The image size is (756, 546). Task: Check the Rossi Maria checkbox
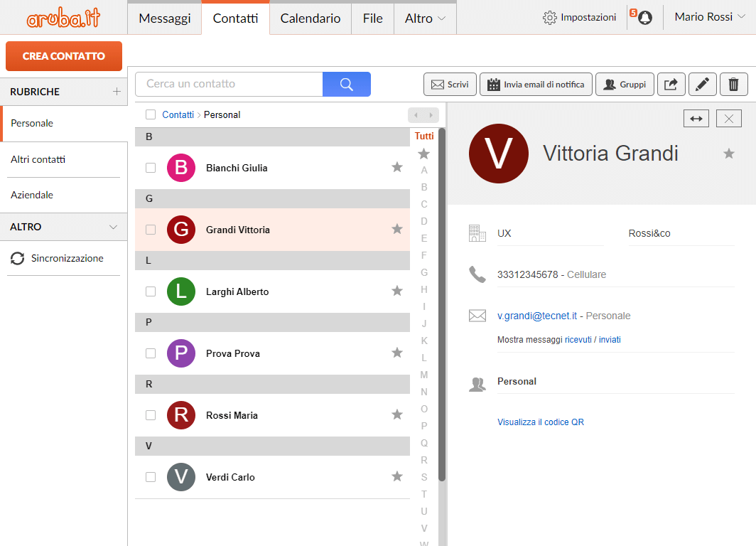(x=151, y=414)
